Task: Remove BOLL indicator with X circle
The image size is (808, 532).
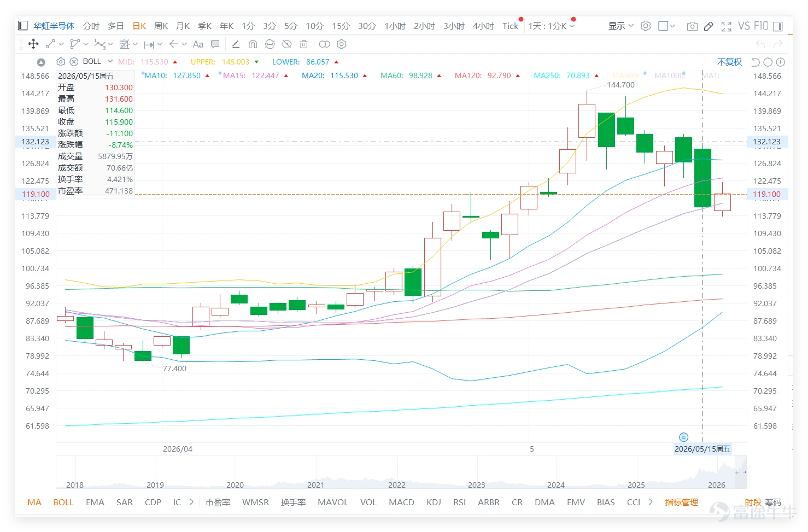Action: point(74,62)
